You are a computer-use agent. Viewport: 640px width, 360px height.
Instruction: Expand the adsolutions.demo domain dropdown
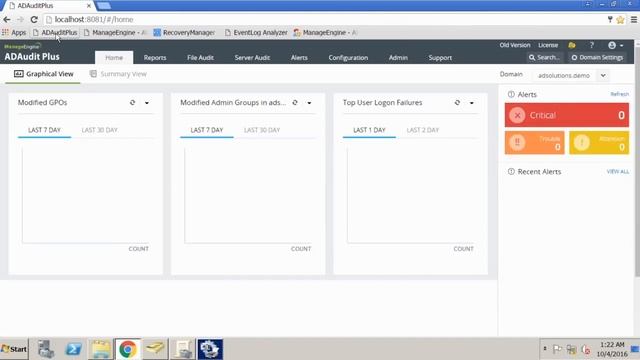point(603,76)
